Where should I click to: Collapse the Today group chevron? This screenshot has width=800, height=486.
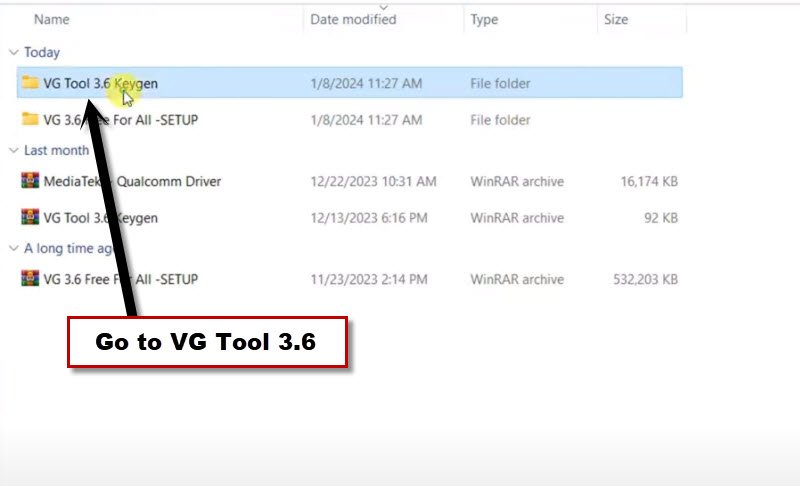click(14, 52)
